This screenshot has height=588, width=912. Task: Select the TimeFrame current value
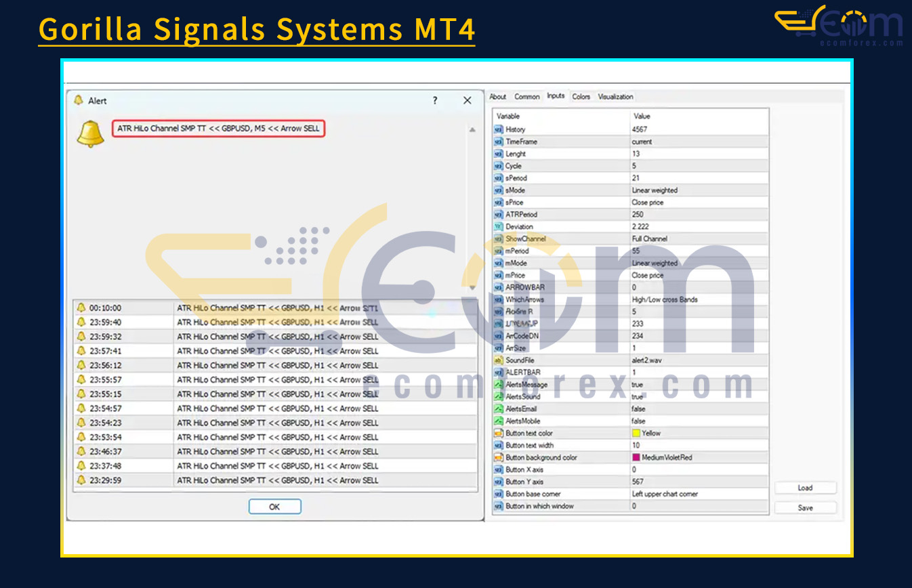(642, 142)
